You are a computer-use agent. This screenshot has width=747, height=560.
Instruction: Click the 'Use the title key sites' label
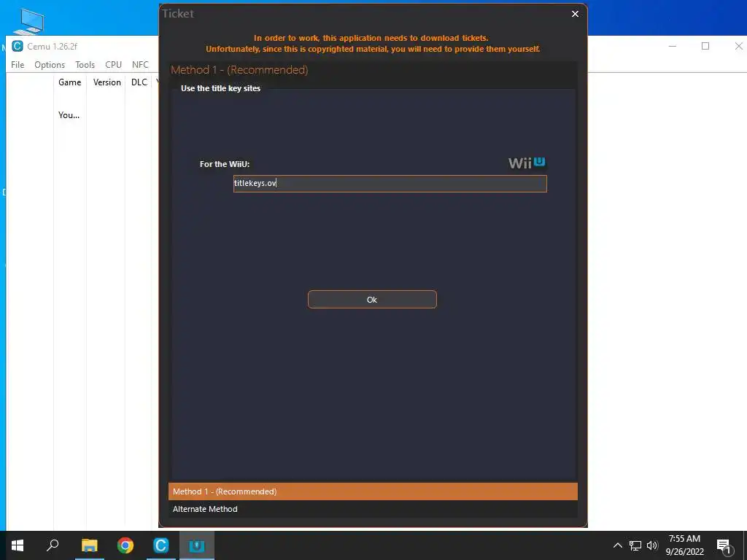220,88
